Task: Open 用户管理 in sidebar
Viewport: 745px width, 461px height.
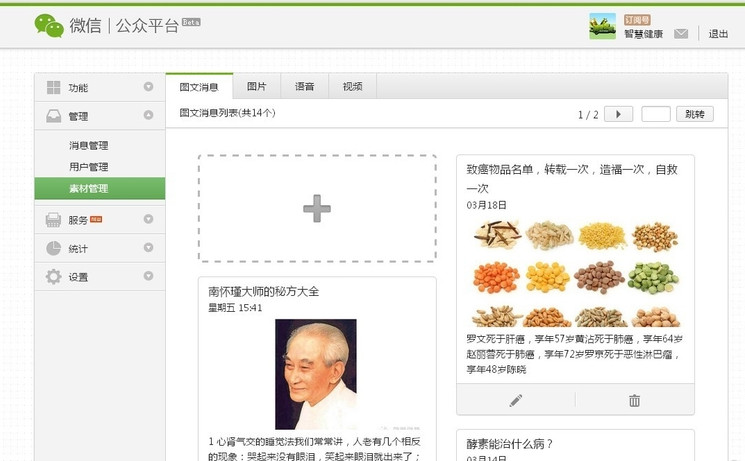Action: [89, 167]
